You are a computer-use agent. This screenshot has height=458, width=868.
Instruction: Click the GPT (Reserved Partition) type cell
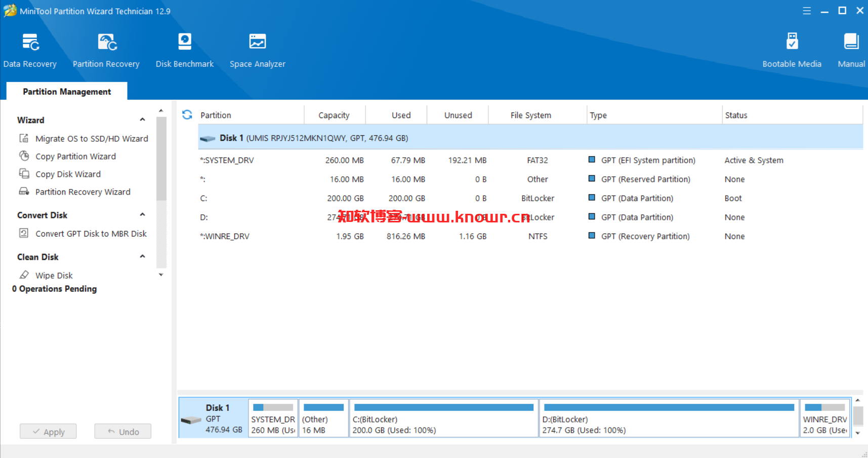point(646,179)
